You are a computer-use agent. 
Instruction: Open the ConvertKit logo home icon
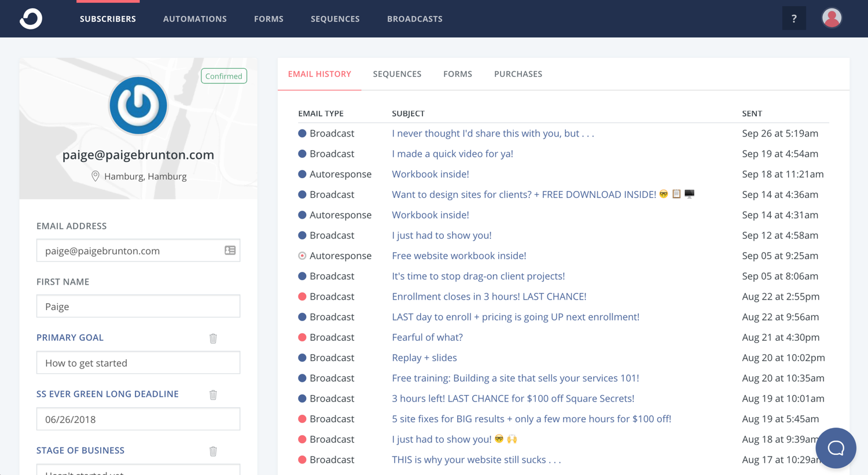tap(30, 18)
